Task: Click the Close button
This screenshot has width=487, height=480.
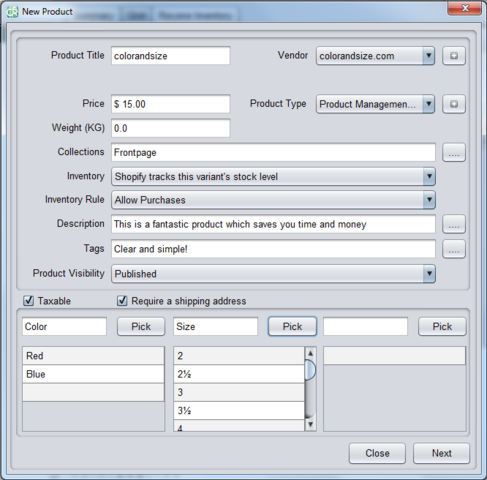Action: pyautogui.click(x=377, y=453)
